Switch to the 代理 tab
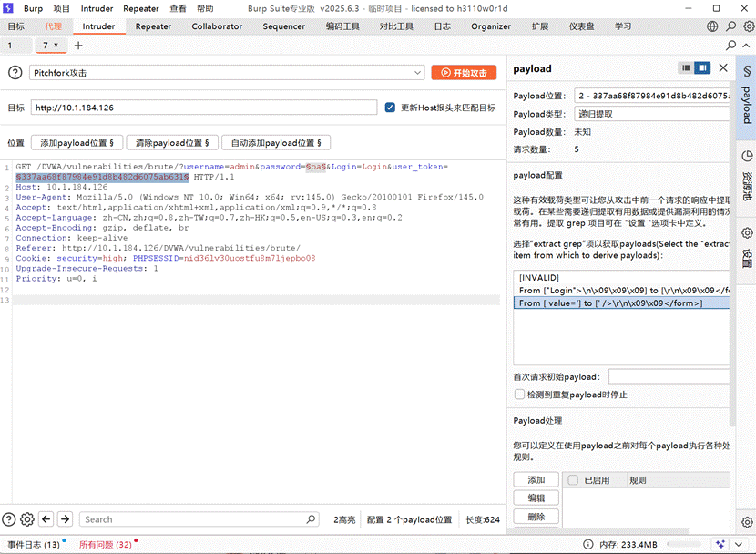The image size is (756, 554). click(x=53, y=26)
